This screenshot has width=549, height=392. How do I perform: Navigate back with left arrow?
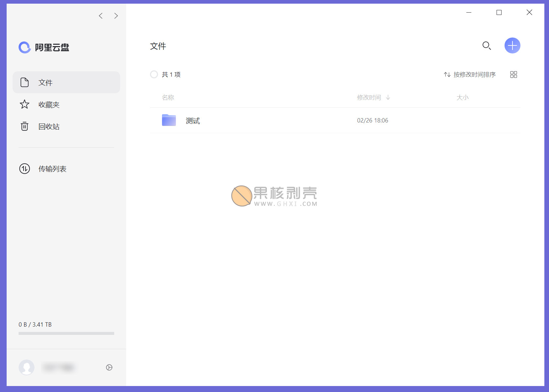(101, 16)
